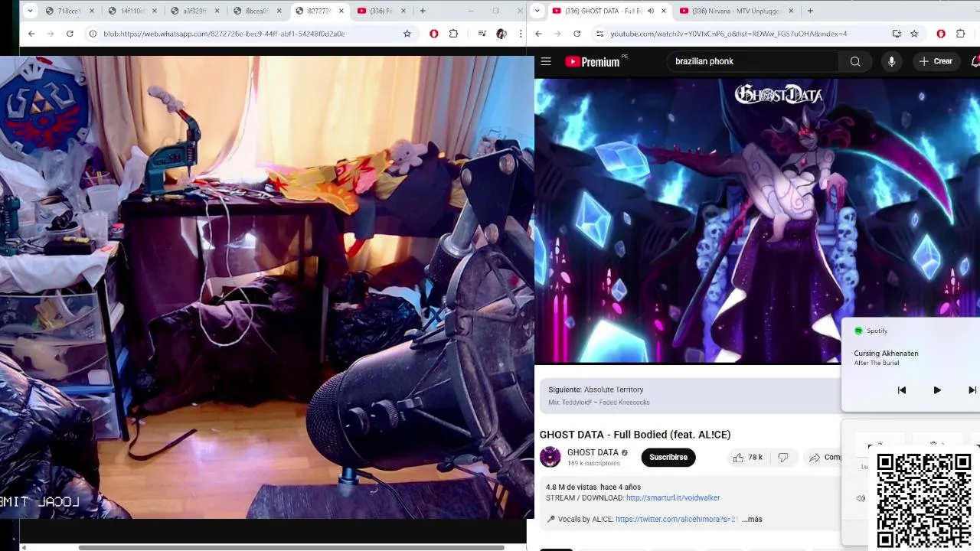Open the alicehimora Twitter link
Image resolution: width=980 pixels, height=551 pixels.
677,519
